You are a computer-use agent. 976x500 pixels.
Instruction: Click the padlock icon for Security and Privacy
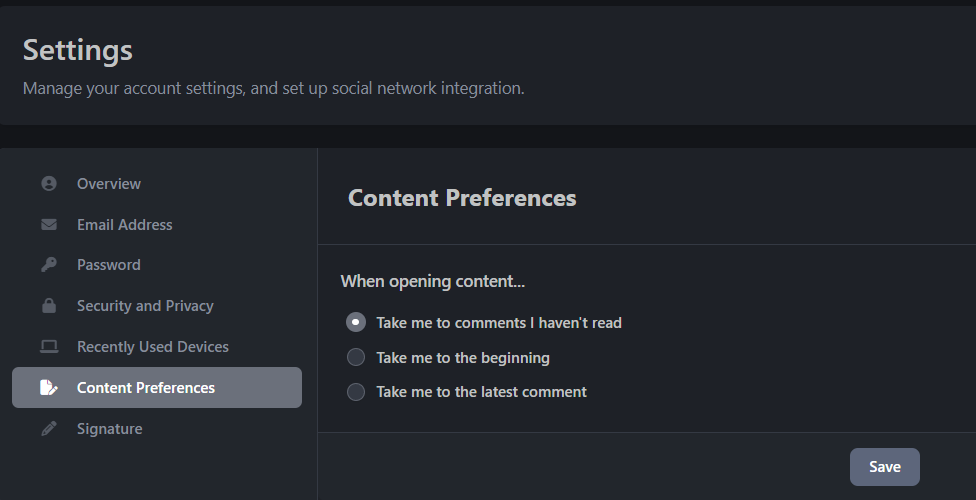click(49, 306)
